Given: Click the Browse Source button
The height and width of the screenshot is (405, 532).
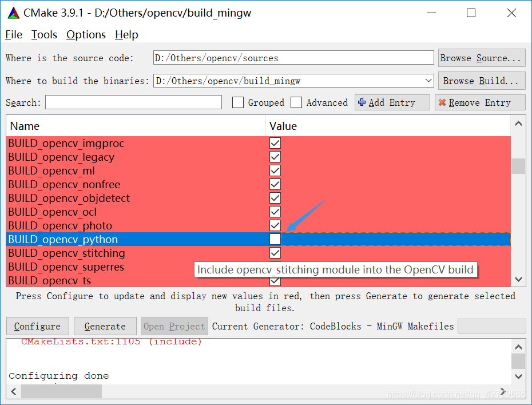Looking at the screenshot, I should (482, 58).
